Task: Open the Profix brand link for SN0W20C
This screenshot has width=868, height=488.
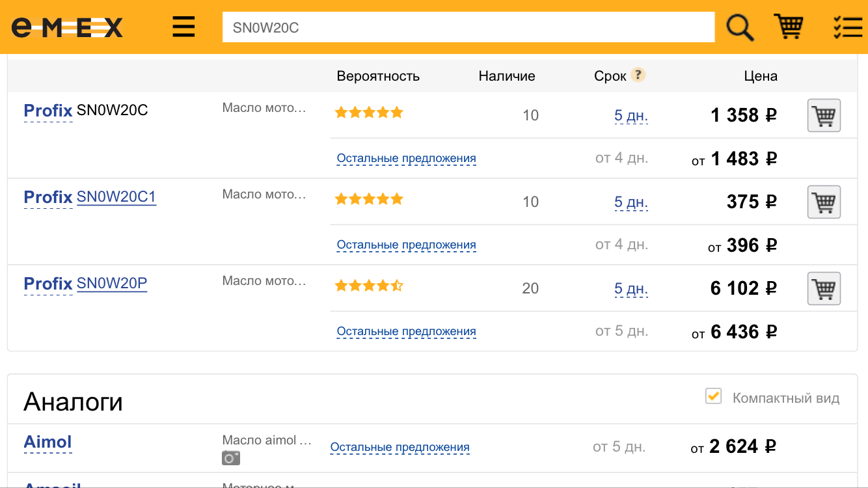Action: (48, 111)
